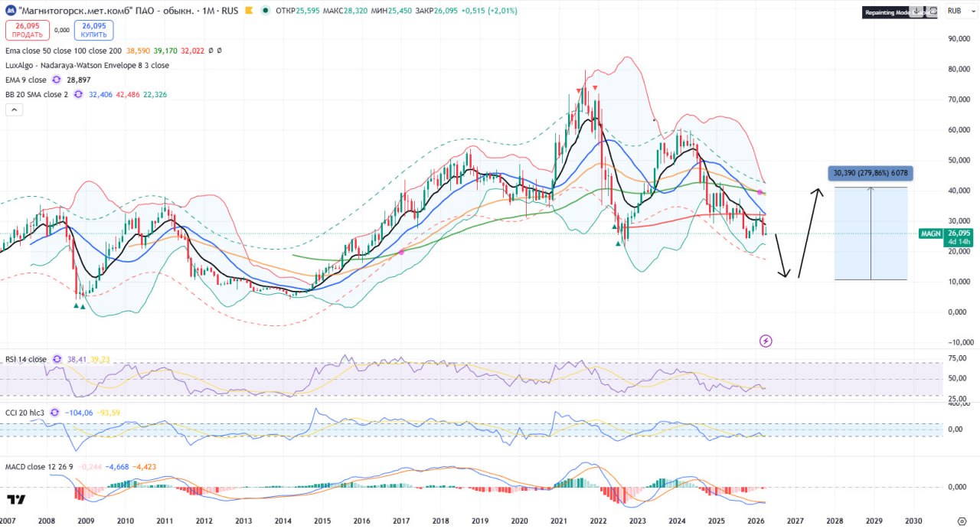The image size is (980, 529).
Task: Click the refresh icon next to CCI 20
Action: [54, 412]
